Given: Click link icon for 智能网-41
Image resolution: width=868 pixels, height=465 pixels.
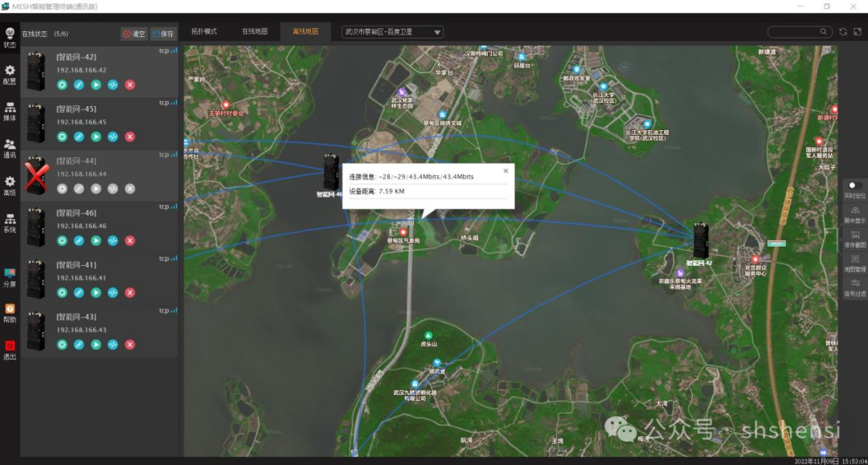Looking at the screenshot, I should click(x=79, y=292).
